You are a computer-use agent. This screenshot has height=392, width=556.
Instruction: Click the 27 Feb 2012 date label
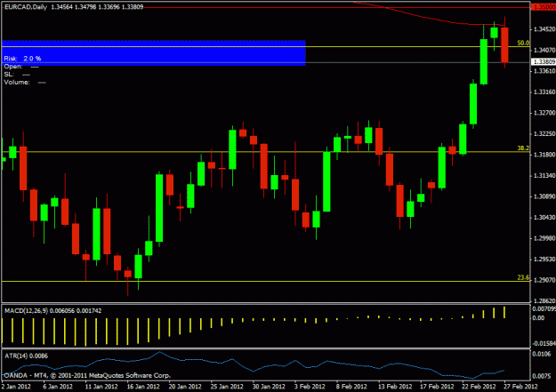[x=520, y=387]
